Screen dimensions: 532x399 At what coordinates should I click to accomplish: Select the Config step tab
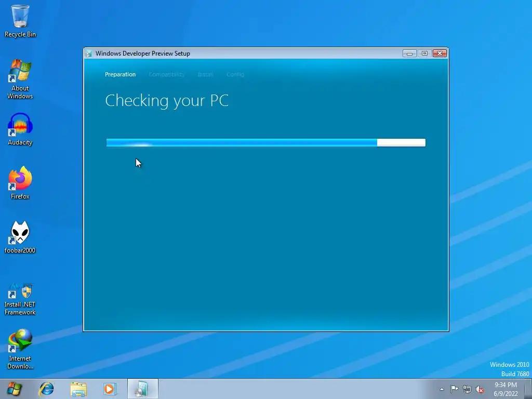tap(235, 74)
